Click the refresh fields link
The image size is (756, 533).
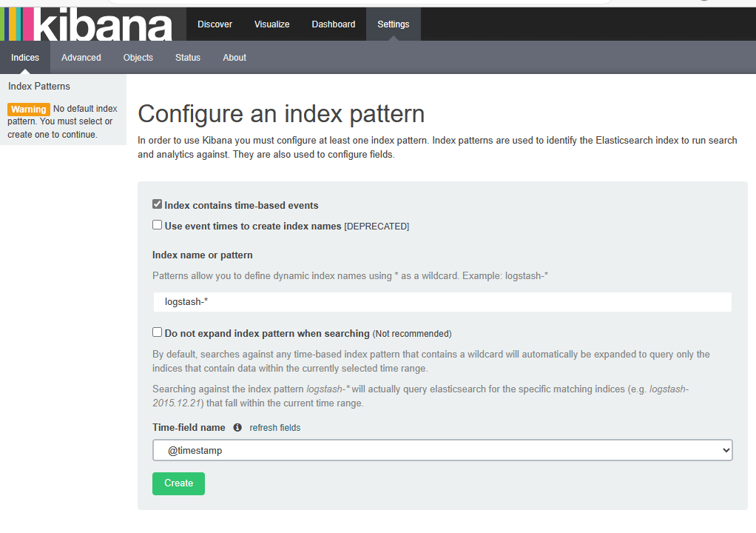tap(275, 428)
